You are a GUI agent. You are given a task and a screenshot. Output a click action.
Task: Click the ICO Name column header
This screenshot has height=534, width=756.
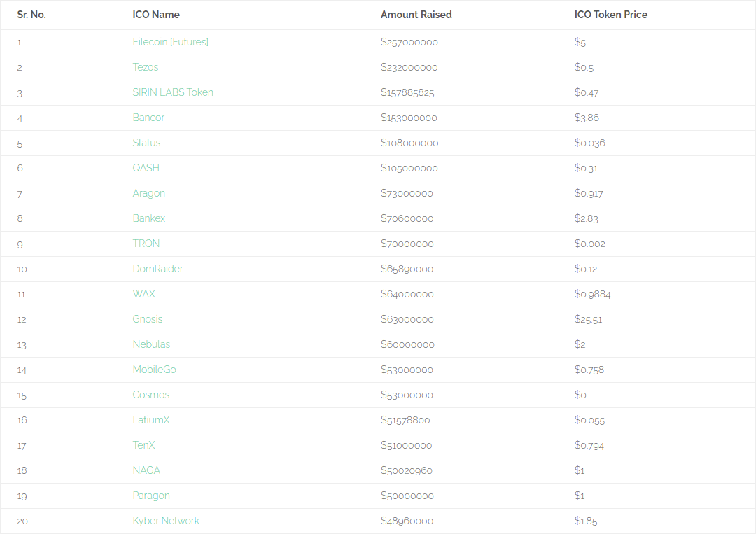(156, 15)
